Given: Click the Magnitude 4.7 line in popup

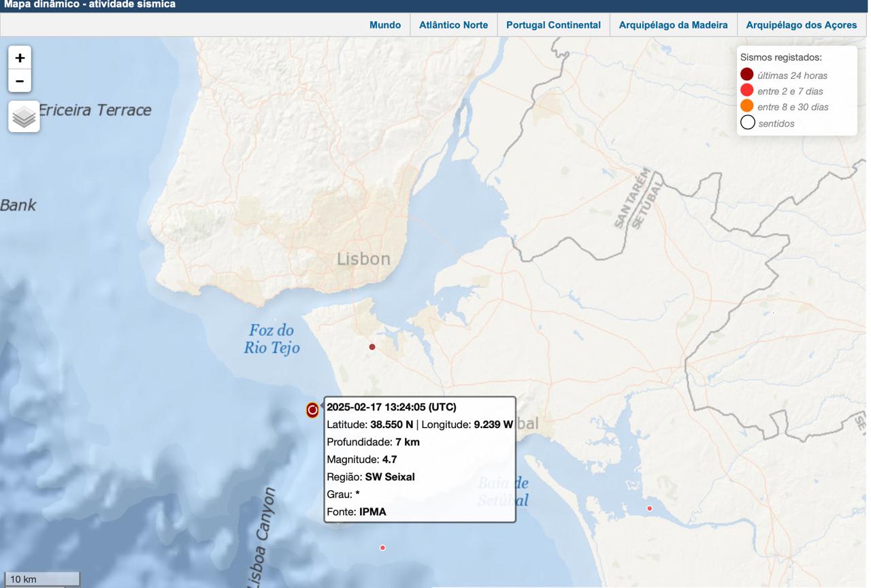Looking at the screenshot, I should (x=362, y=459).
